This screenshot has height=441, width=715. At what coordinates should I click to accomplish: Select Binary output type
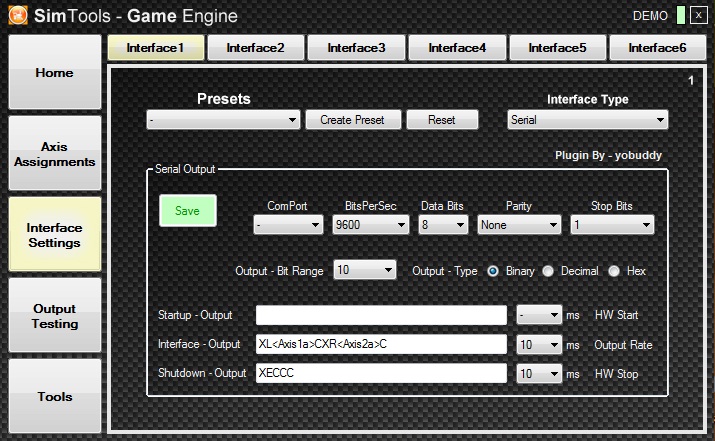(493, 271)
